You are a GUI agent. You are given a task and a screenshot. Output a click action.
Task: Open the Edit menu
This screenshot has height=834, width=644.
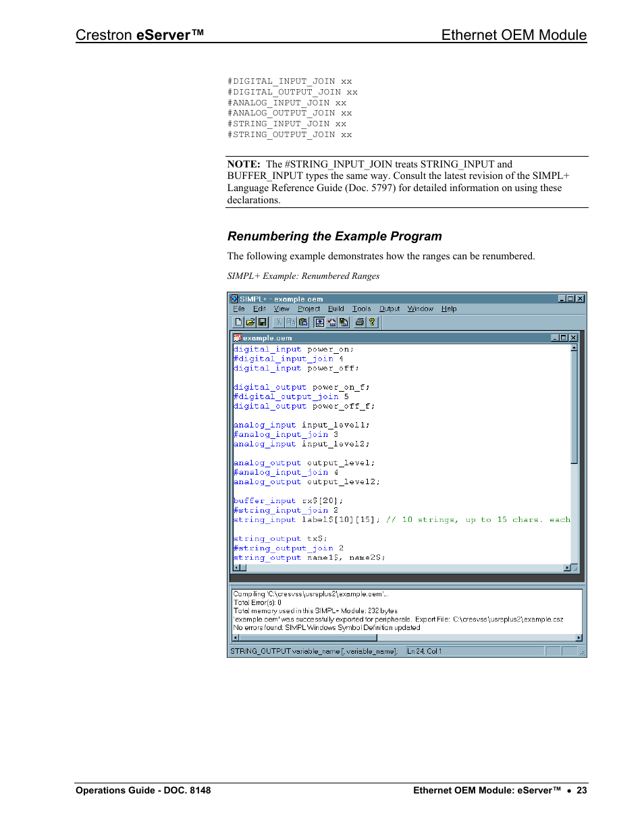point(259,309)
